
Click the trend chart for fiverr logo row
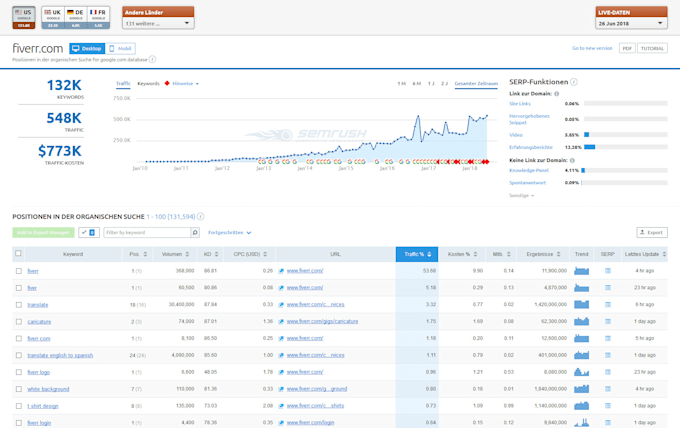coord(581,372)
